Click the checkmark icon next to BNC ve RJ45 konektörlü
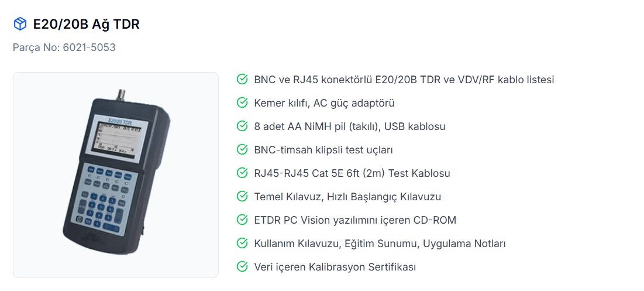The image size is (644, 291). click(x=242, y=80)
